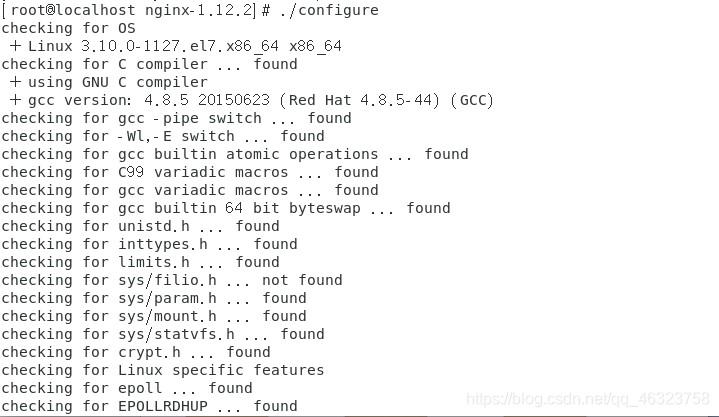The width and height of the screenshot is (719, 417).
Task: Click the "sys/filio.h ... not found" line
Action: click(172, 280)
